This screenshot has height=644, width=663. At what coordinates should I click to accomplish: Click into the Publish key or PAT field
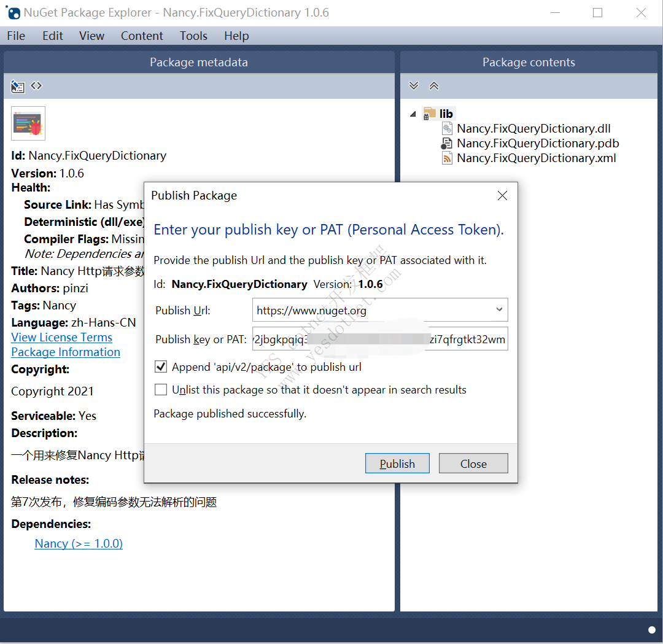380,339
